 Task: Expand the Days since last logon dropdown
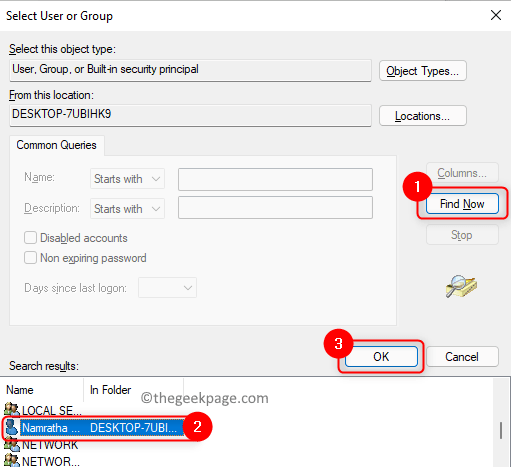tap(167, 288)
